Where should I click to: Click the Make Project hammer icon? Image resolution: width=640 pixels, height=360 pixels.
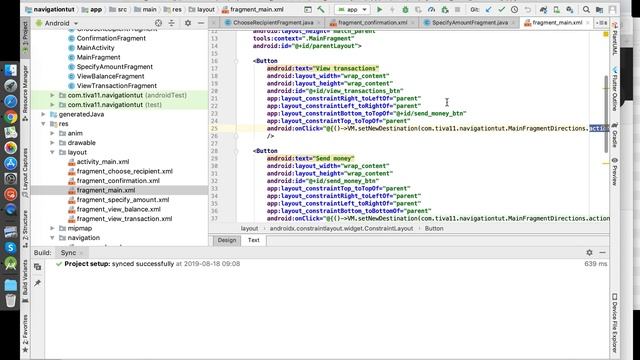[321, 9]
